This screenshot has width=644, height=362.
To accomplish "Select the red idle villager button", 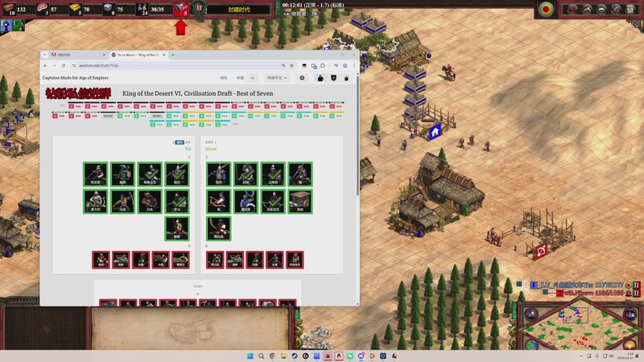I will tap(180, 9).
